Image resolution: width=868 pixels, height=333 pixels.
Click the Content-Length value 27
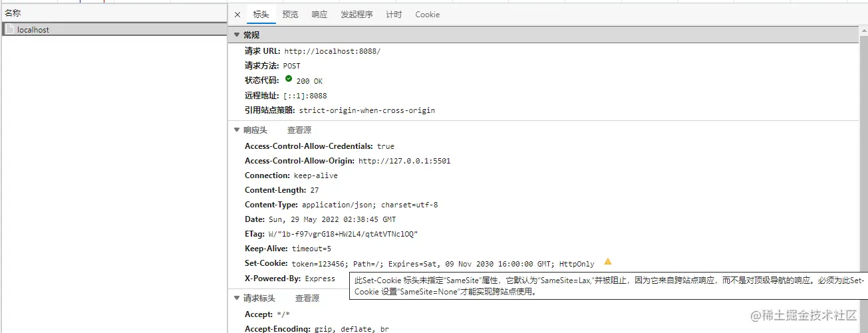coord(315,190)
